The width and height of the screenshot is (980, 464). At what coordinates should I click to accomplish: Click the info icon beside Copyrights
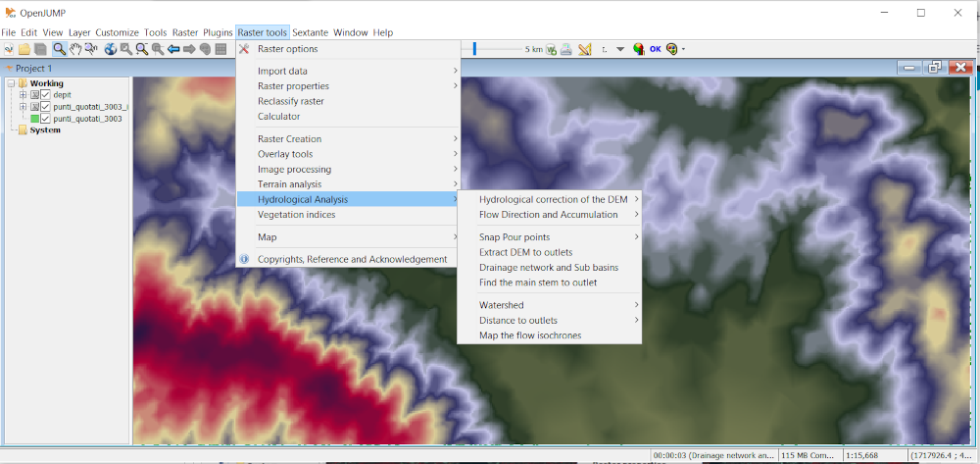click(x=244, y=259)
